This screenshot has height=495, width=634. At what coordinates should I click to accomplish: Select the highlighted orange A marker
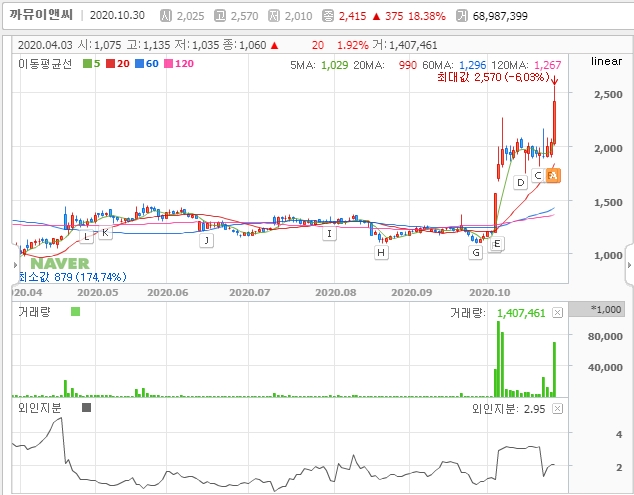pos(554,176)
